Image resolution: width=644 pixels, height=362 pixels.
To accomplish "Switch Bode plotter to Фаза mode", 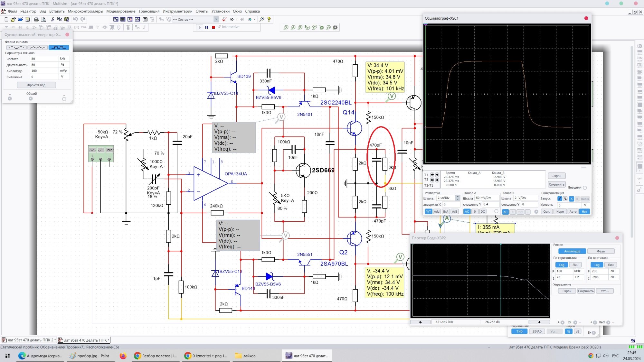I will click(601, 251).
